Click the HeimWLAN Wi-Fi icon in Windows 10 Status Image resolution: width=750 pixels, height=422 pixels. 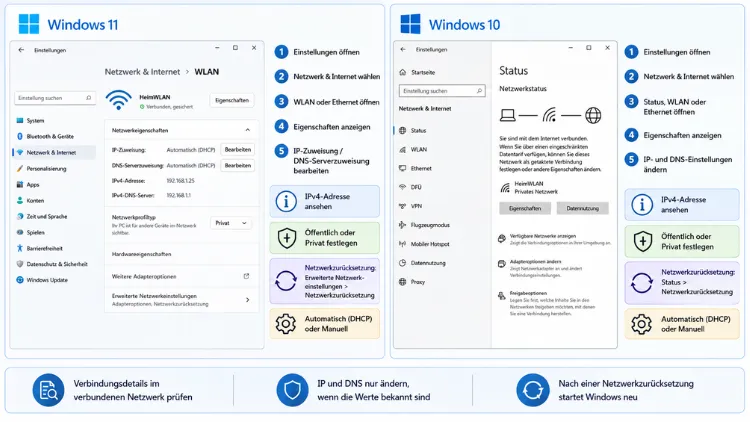[x=505, y=188]
